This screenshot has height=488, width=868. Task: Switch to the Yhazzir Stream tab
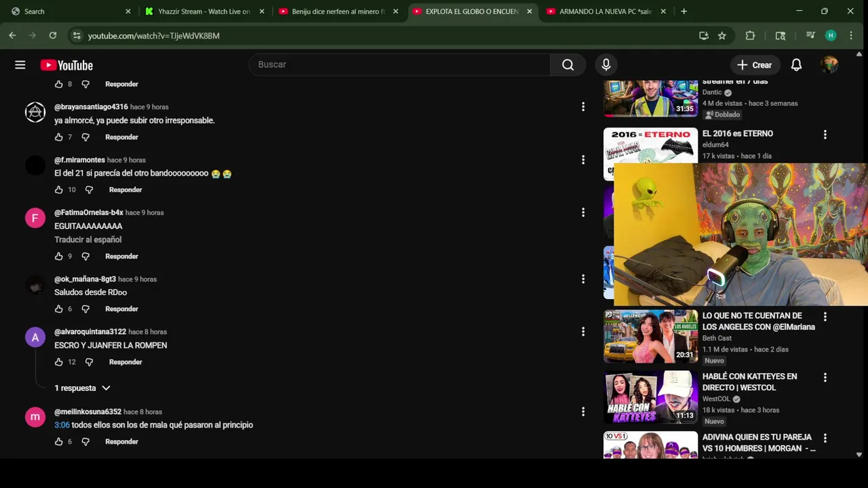coord(204,12)
